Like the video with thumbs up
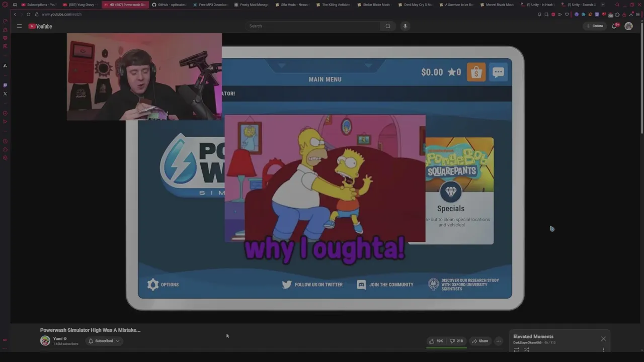Image resolution: width=644 pixels, height=362 pixels. [436, 341]
